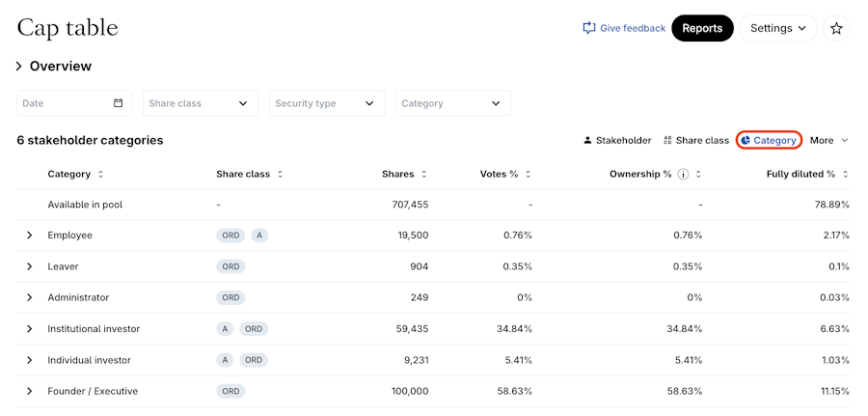Expand the Overview section
Image resolution: width=868 pixels, height=416 pixels.
[18, 67]
